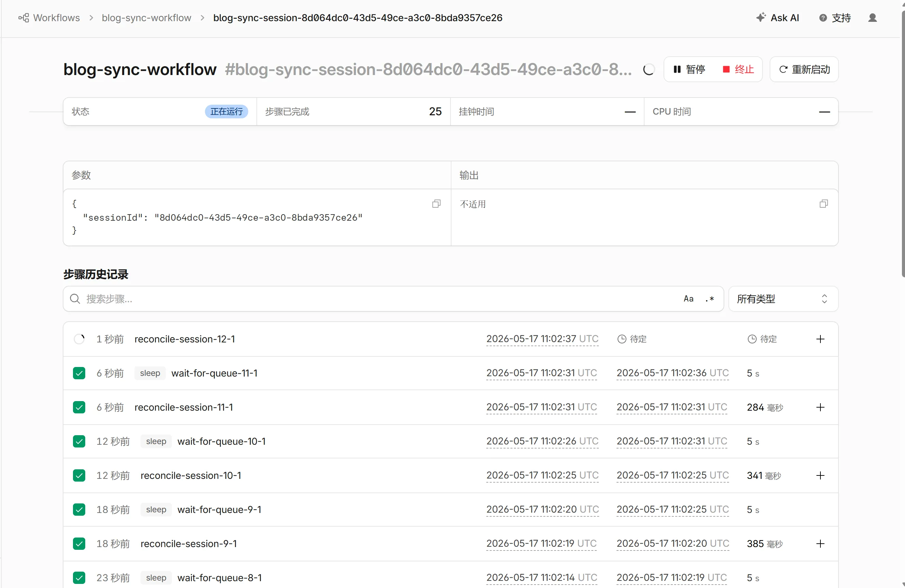Image resolution: width=905 pixels, height=588 pixels.
Task: Click the pending duration 待定 clock icon
Action: tap(752, 339)
